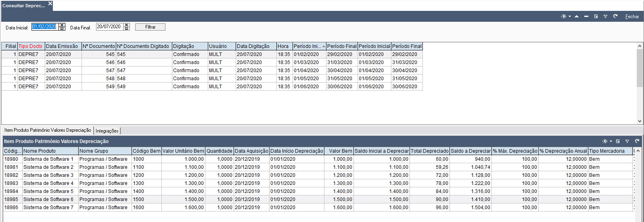Open the calendar picker for Data Inicial
The height and width of the screenshot is (222, 644).
pos(62,29)
